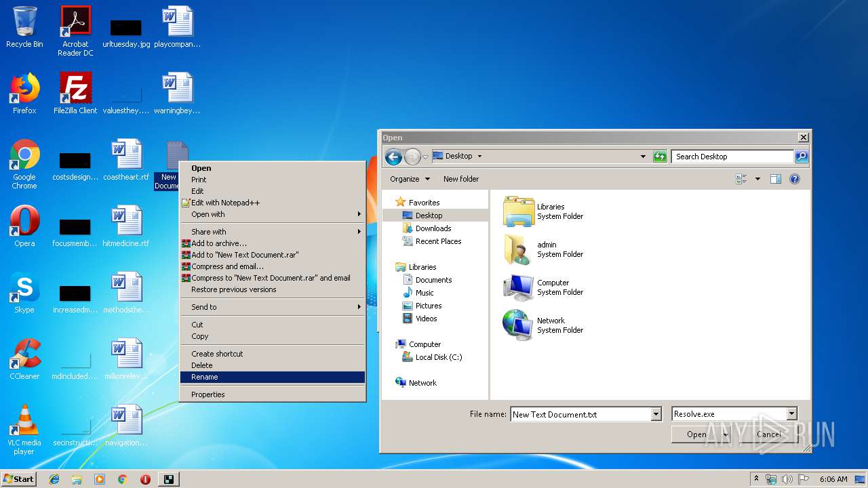The image size is (868, 488).
Task: Select the Libraries System Folder item
Action: pos(543,211)
